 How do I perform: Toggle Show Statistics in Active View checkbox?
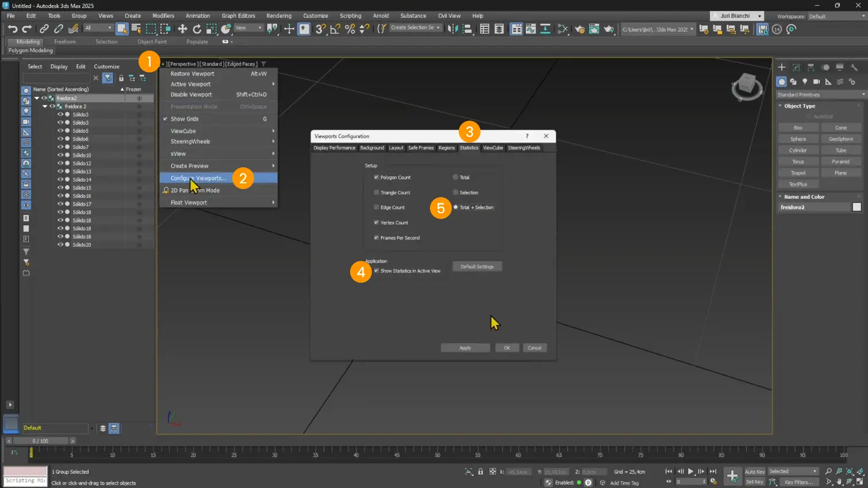pyautogui.click(x=377, y=271)
